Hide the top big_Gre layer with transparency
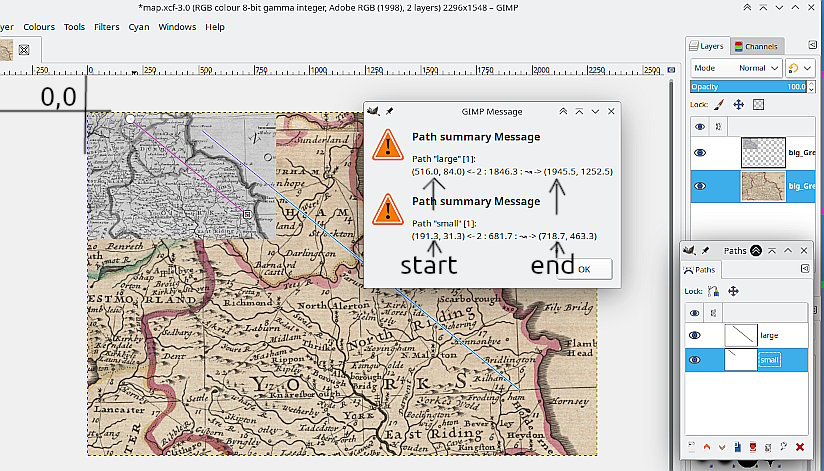The image size is (824, 471). point(699,152)
